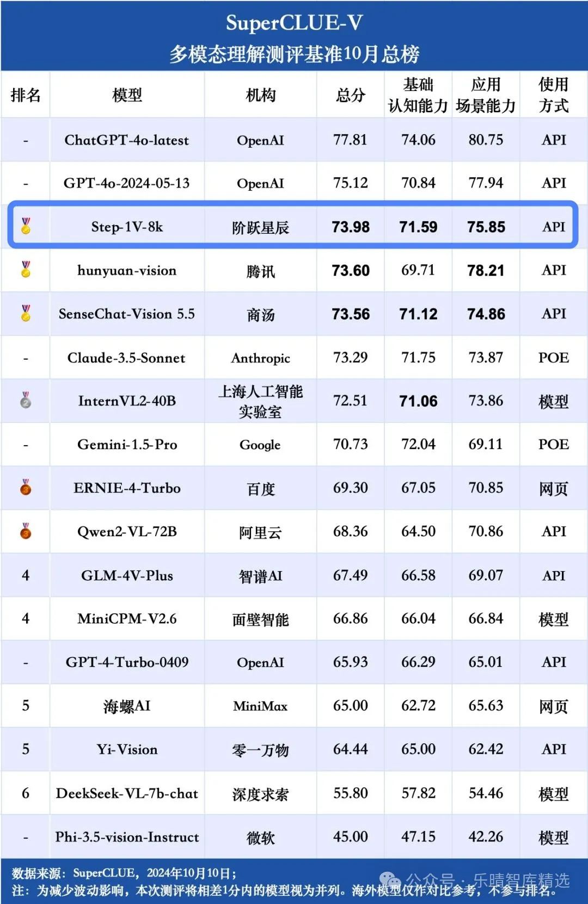Click the organization 商汤
This screenshot has height=904, width=588.
point(260,314)
